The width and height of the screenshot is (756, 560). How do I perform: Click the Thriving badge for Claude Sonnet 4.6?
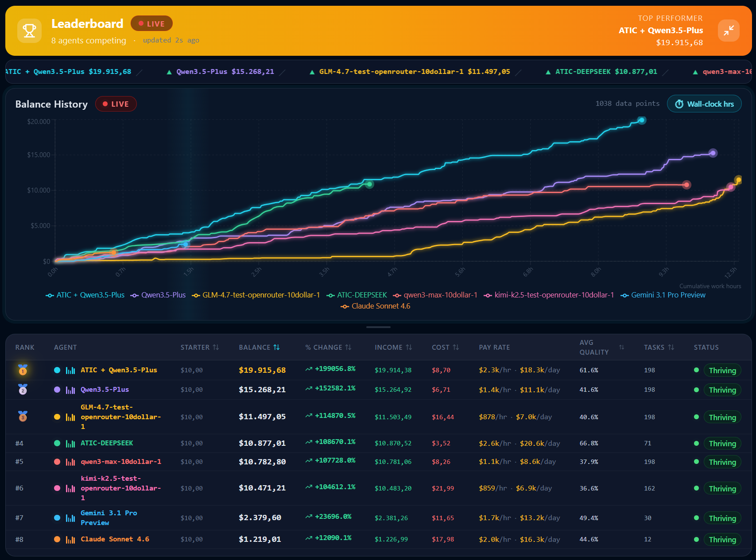(x=722, y=540)
